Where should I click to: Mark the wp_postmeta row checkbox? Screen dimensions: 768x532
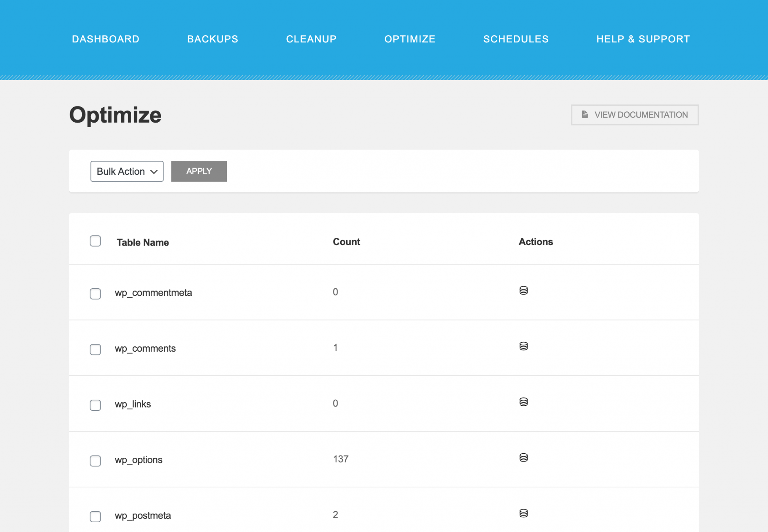(95, 516)
